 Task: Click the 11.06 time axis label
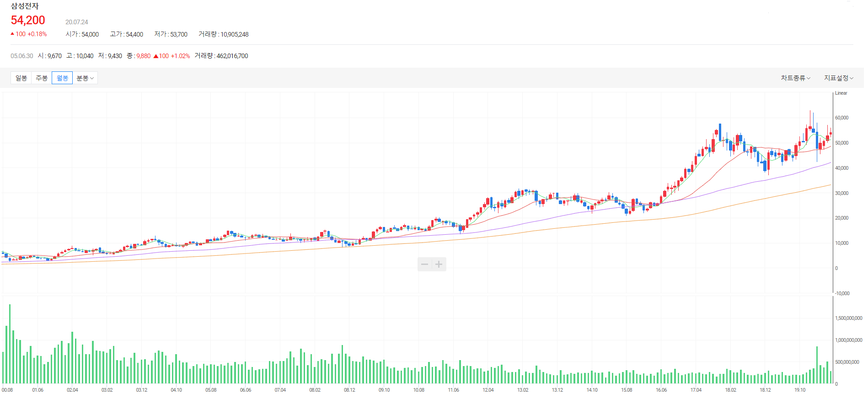click(453, 390)
